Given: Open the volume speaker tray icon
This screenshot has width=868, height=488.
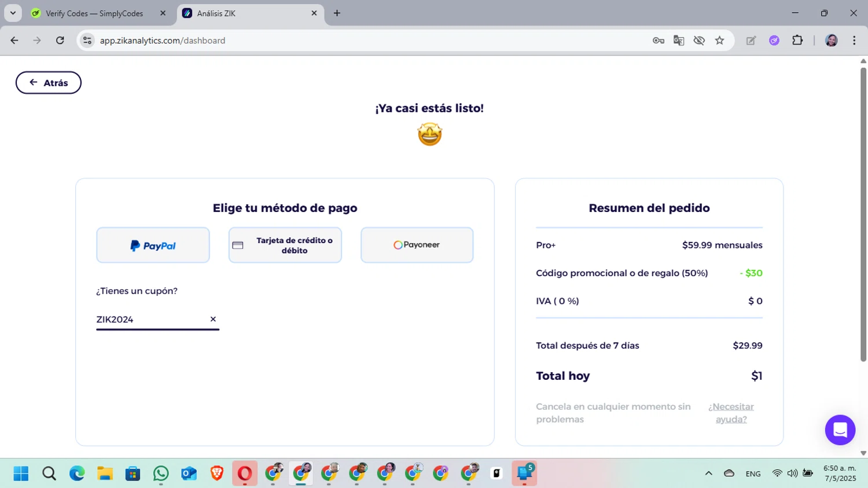Looking at the screenshot, I should 792,474.
